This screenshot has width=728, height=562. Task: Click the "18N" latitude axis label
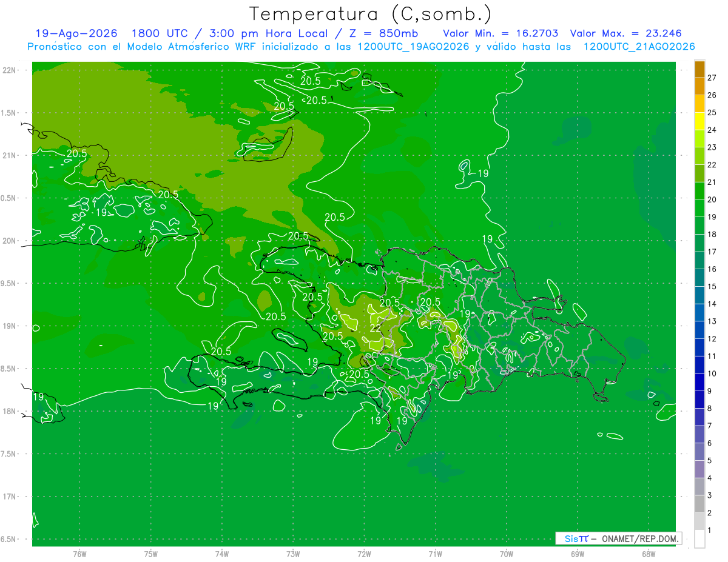point(8,411)
